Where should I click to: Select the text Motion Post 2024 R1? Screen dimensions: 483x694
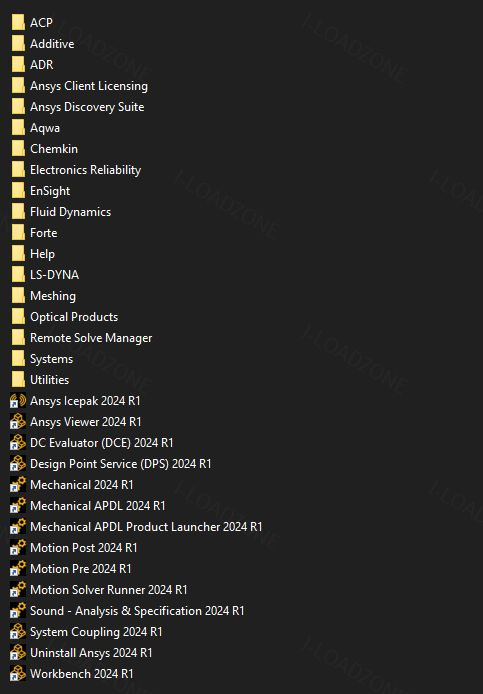pyautogui.click(x=84, y=548)
